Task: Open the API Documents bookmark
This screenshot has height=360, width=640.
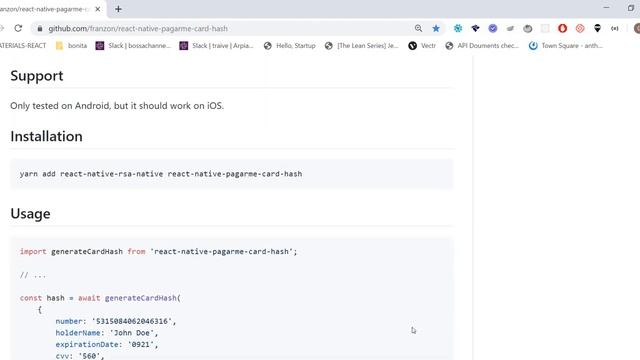Action: [x=482, y=46]
